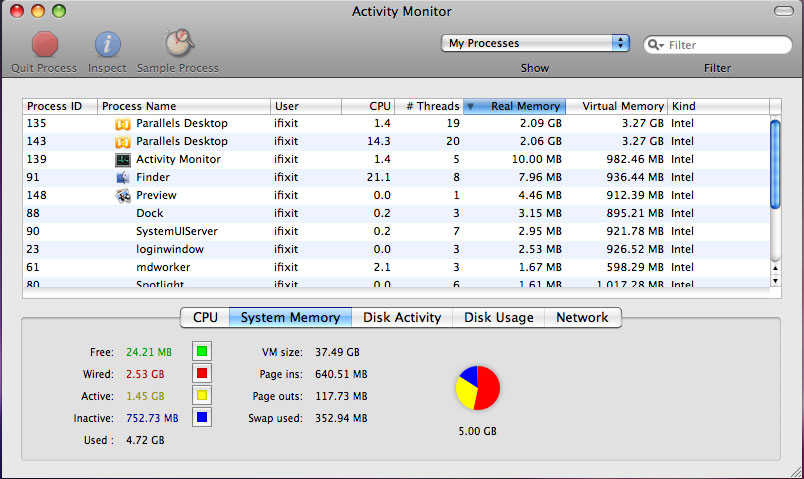Select the mdworker process row

tap(396, 267)
